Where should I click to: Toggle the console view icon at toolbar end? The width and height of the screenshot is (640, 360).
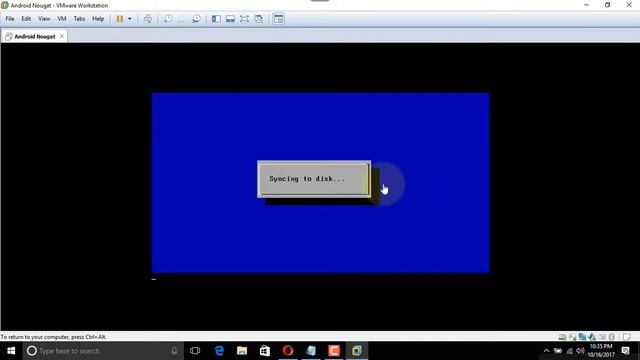278,19
